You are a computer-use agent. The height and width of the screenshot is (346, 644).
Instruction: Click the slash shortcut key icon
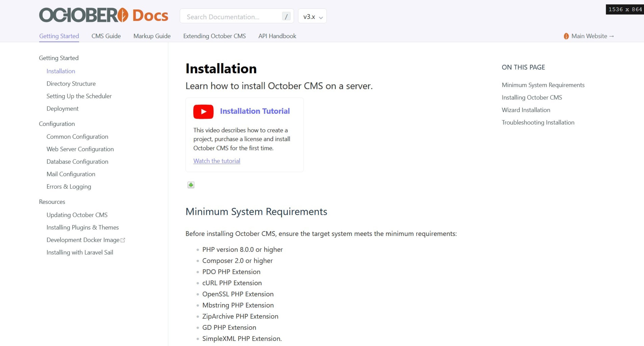(286, 16)
